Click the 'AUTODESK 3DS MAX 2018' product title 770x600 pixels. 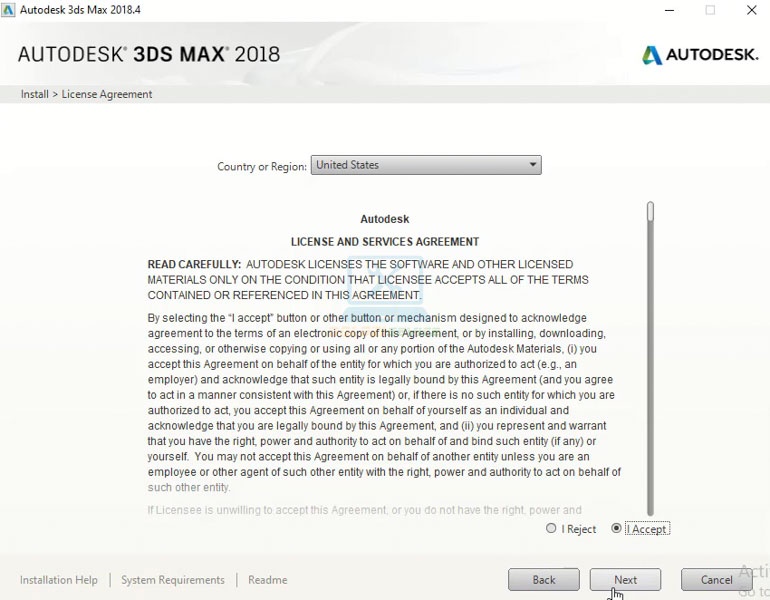(149, 54)
